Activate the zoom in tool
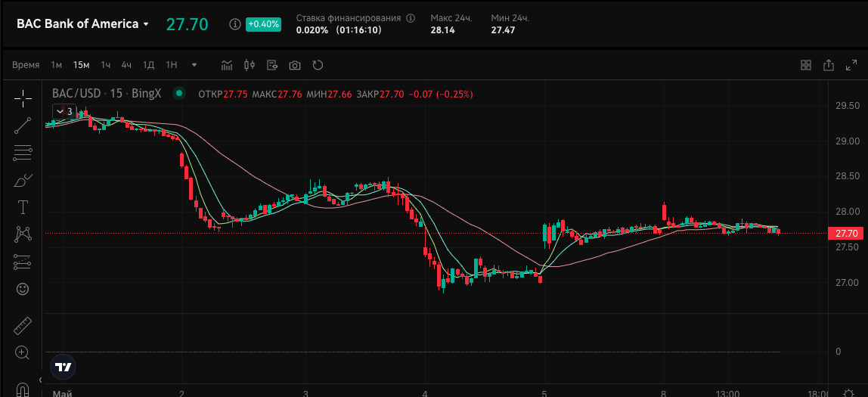 pyautogui.click(x=23, y=352)
